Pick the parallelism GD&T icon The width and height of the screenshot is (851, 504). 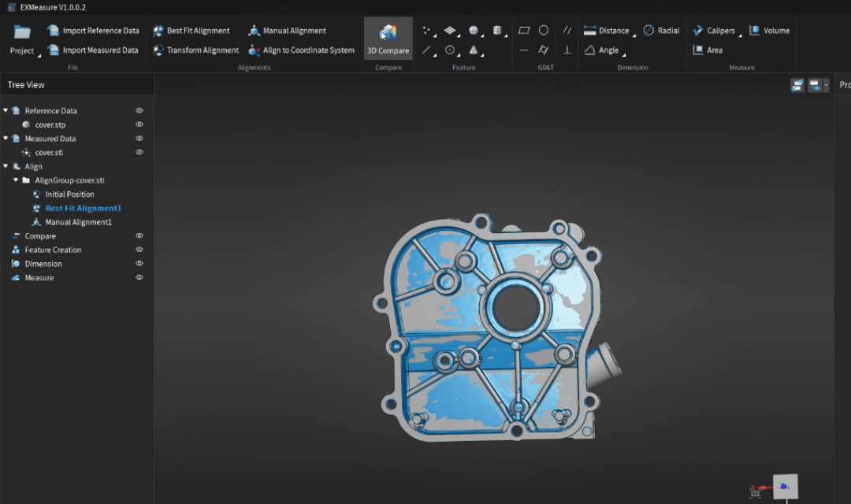click(x=567, y=31)
